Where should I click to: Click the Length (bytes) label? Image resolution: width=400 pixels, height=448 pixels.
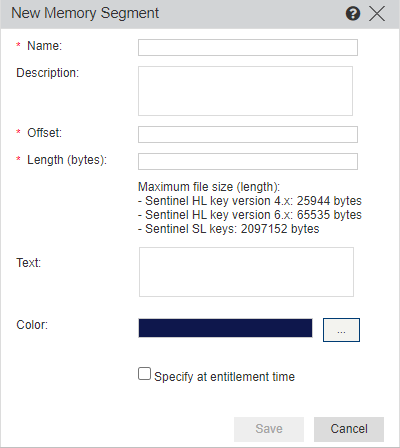(x=67, y=160)
